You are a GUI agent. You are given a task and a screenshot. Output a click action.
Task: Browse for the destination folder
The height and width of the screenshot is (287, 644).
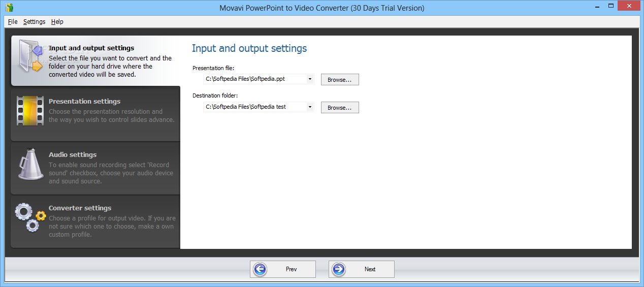pyautogui.click(x=340, y=108)
